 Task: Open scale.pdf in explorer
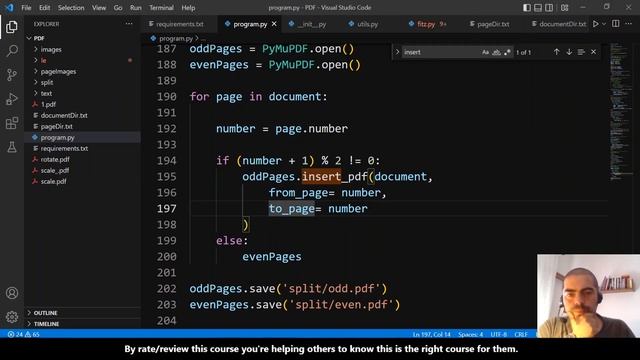53,182
